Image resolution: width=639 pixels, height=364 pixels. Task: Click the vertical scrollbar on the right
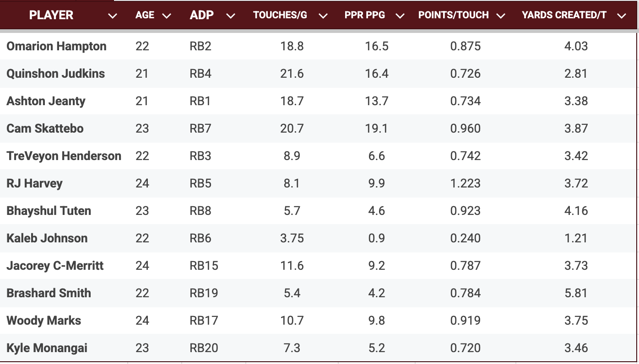click(636, 183)
